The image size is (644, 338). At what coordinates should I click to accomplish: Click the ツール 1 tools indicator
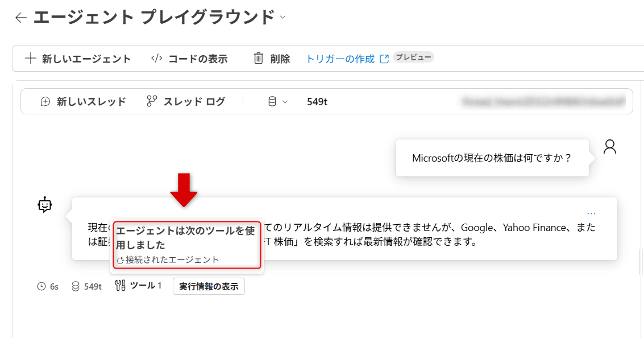coord(138,286)
